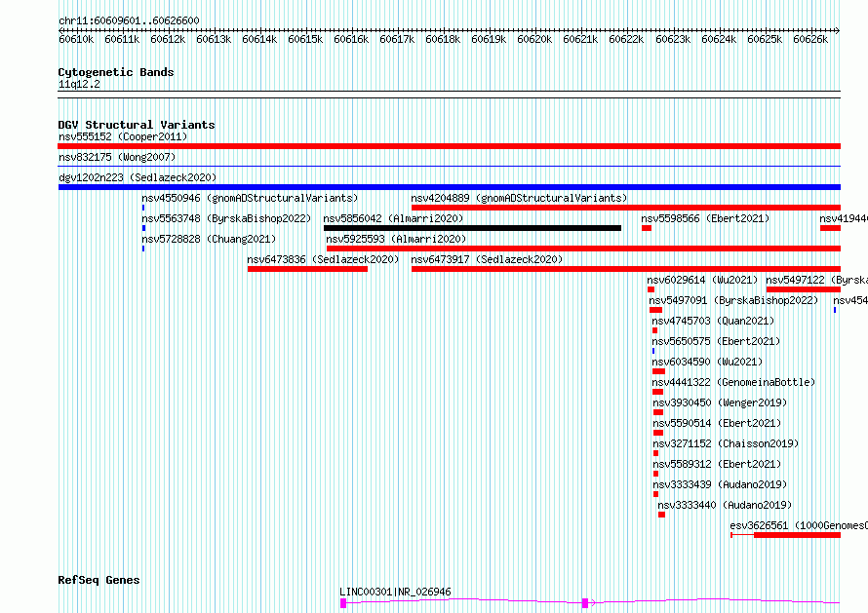The image size is (868, 613).
Task: Click the 60622k ruler position
Action: click(x=627, y=39)
